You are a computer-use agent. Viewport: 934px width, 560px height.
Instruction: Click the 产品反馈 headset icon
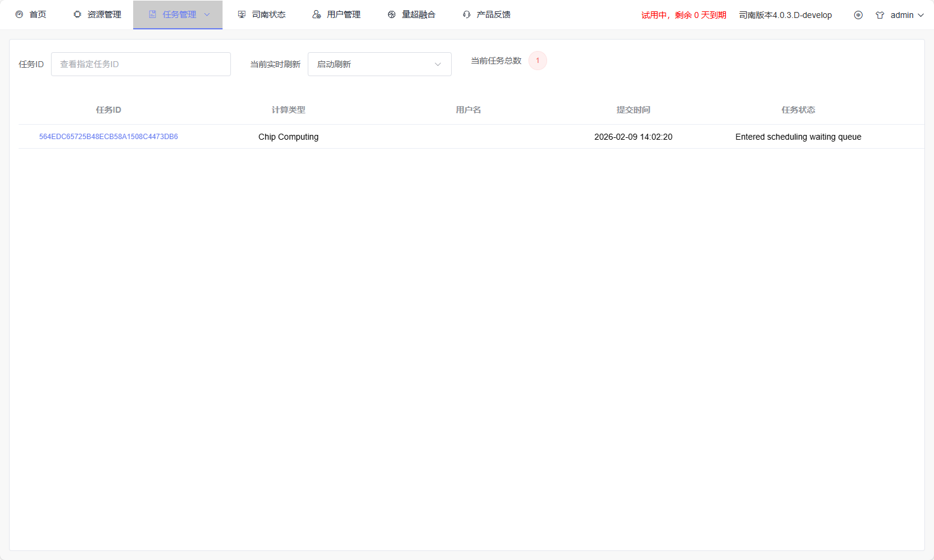tap(467, 14)
